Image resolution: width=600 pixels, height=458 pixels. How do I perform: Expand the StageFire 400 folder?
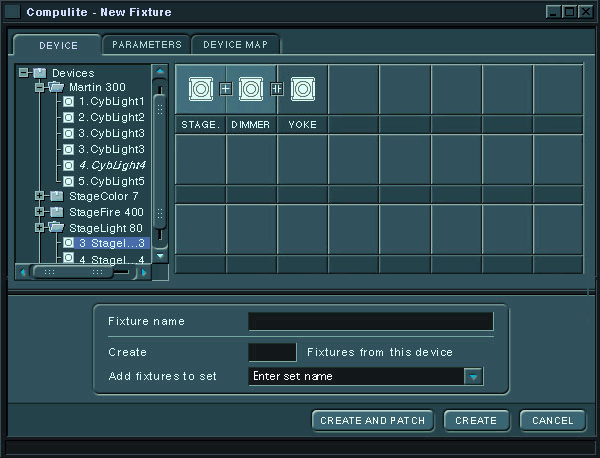[x=40, y=212]
